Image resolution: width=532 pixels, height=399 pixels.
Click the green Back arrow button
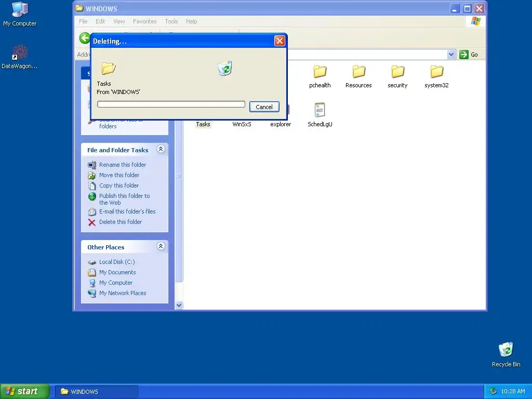click(85, 38)
